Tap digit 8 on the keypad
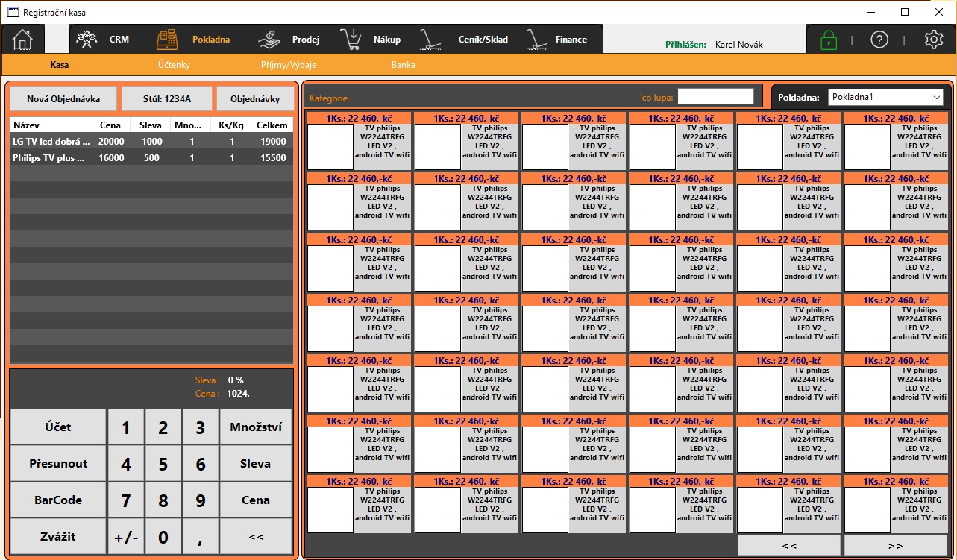This screenshot has height=560, width=957. coord(163,500)
